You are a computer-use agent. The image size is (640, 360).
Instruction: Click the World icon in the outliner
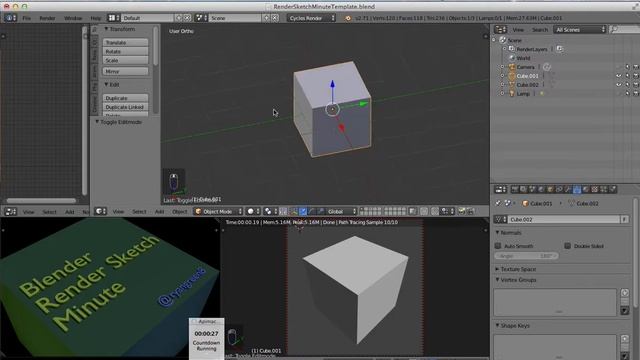512,58
